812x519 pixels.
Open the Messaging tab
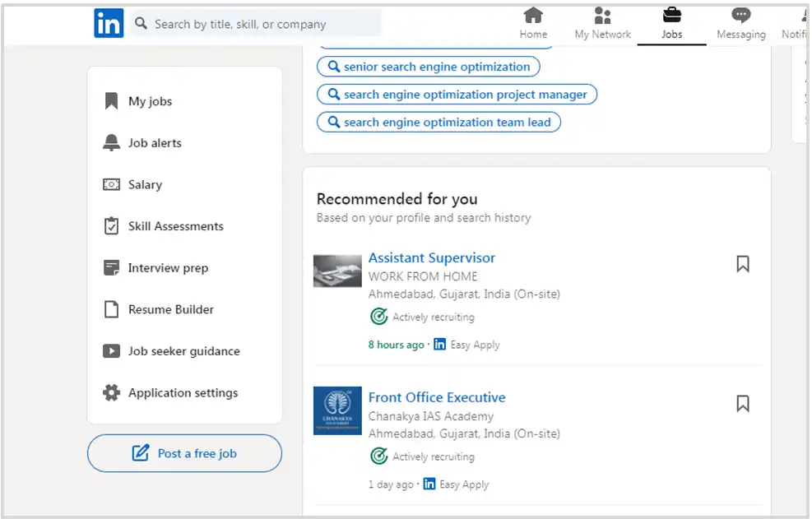(741, 24)
